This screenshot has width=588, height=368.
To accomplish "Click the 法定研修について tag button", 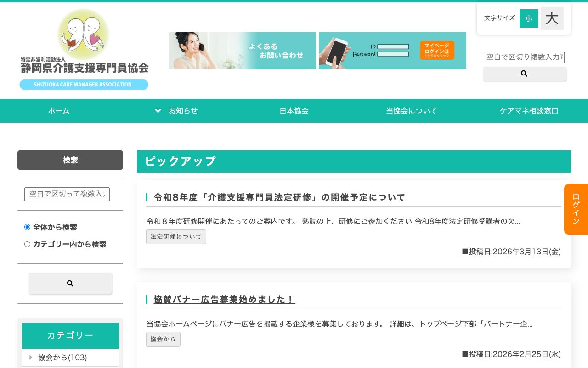I will (176, 236).
